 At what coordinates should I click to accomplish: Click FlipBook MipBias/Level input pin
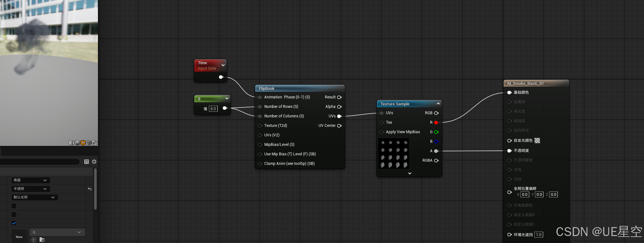click(x=260, y=145)
